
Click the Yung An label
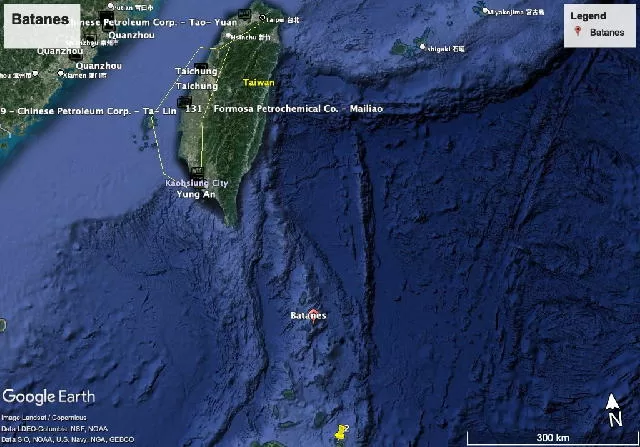coord(196,195)
